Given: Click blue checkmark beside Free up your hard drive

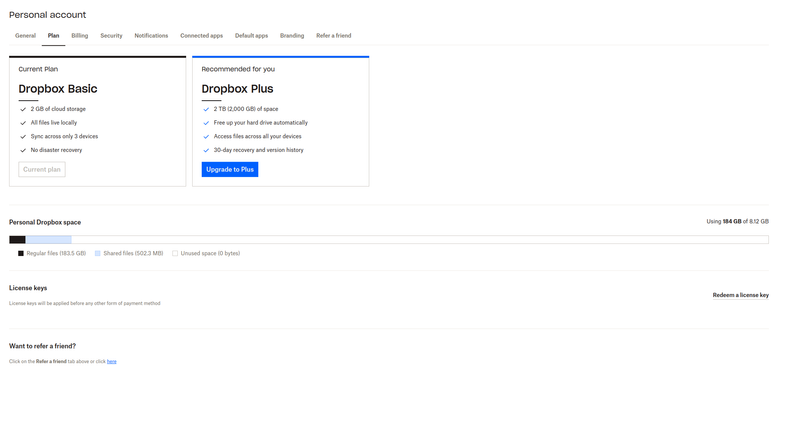Looking at the screenshot, I should click(206, 123).
